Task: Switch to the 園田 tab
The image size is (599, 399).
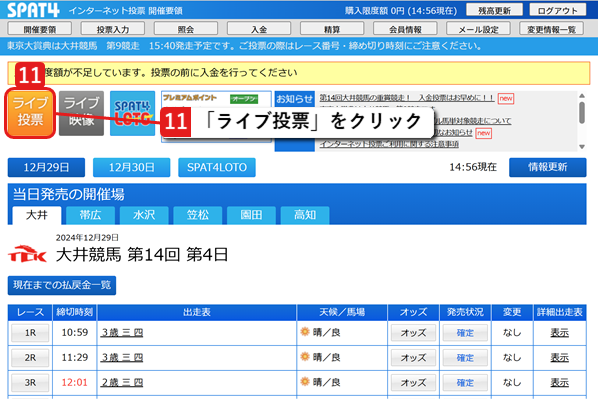Action: point(251,215)
